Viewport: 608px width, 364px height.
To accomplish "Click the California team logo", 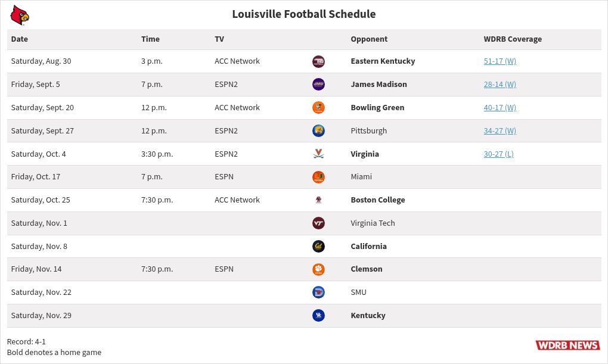I will click(x=318, y=247).
